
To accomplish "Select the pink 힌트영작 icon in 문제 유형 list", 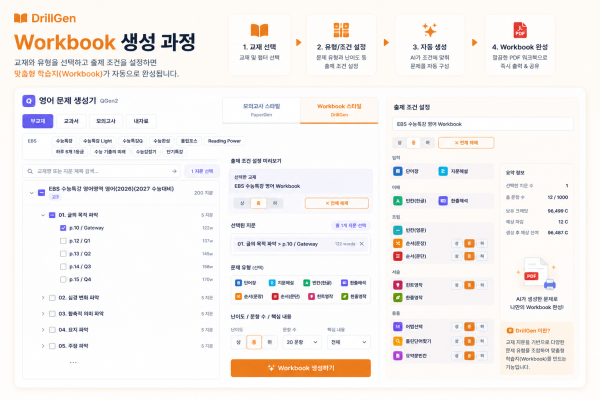I will [311, 296].
